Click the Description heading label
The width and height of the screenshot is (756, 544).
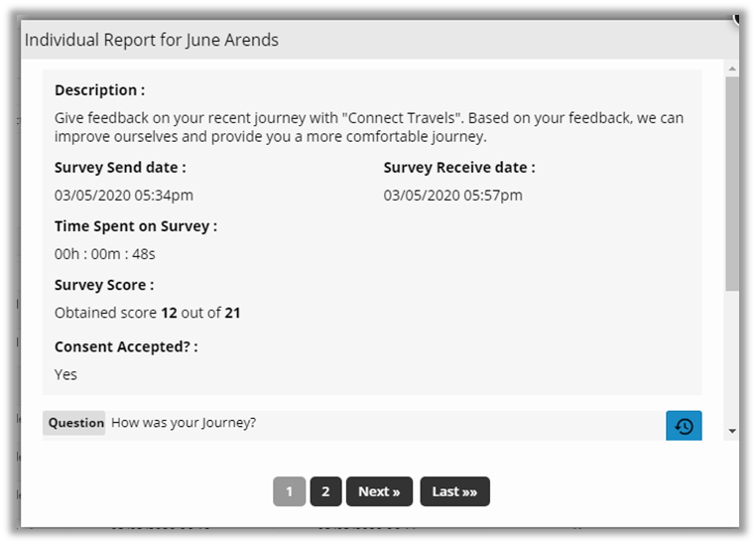coord(99,90)
